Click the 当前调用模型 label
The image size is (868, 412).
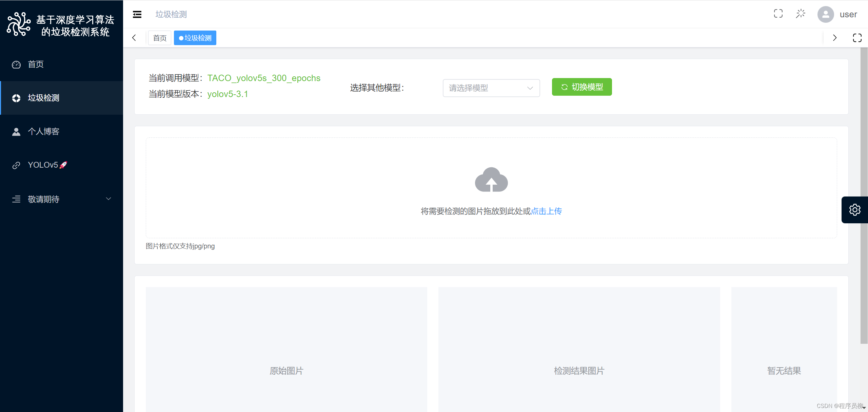pos(176,78)
